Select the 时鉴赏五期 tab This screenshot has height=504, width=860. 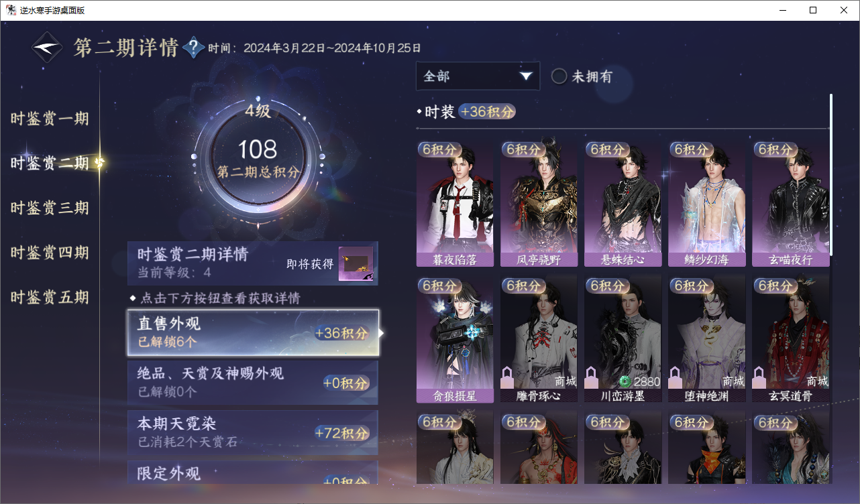point(50,297)
